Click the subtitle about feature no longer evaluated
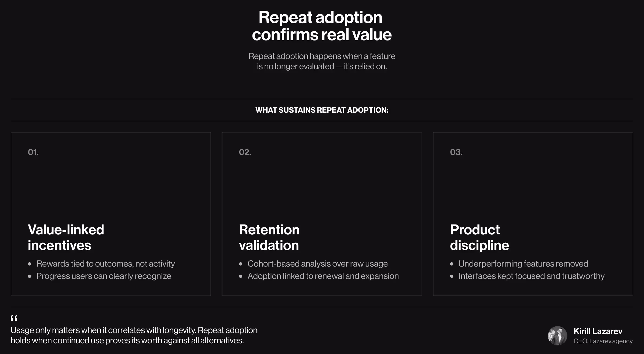The width and height of the screenshot is (644, 354). coord(322,61)
